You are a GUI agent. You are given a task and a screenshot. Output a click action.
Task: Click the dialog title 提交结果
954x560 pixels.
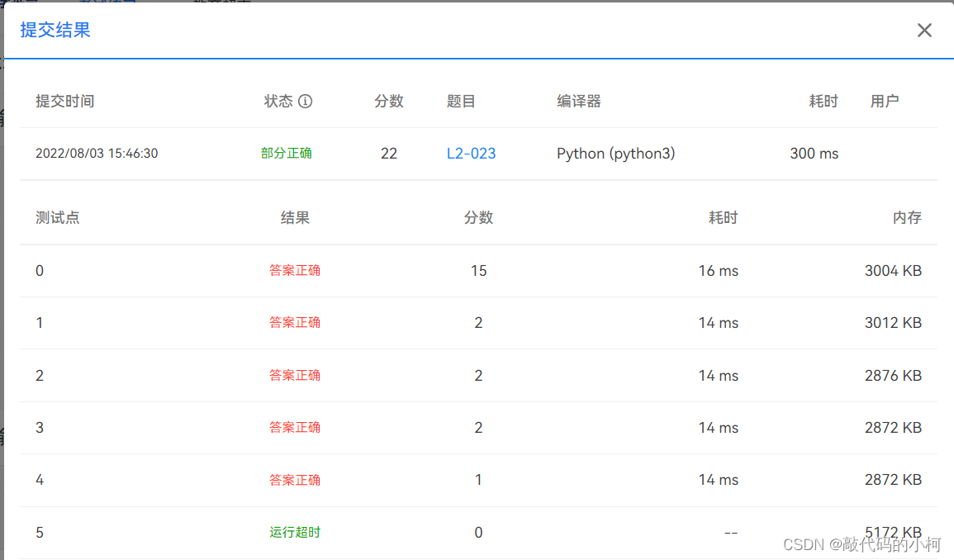55,30
